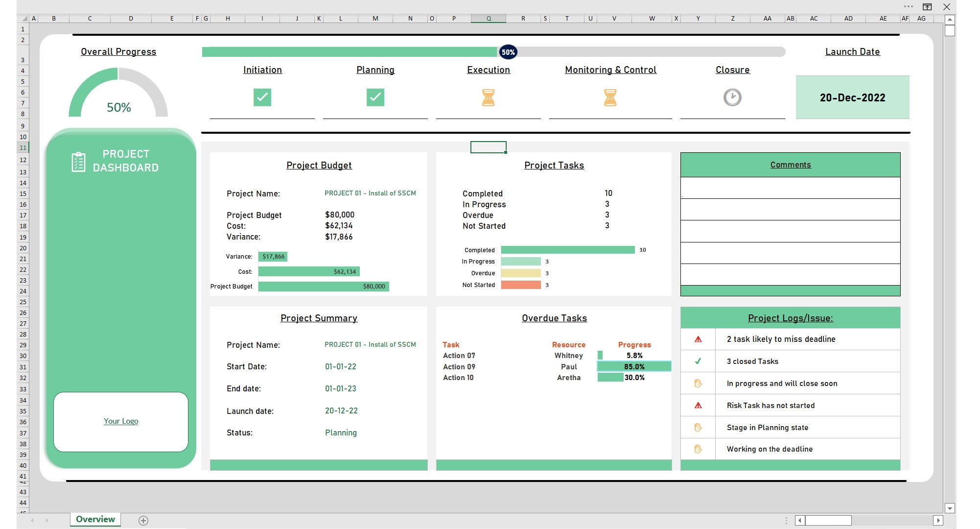Viewport: 980px width, 529px height.
Task: Click the warning icon beside '2 task likely to miss deadline'
Action: pyautogui.click(x=698, y=339)
